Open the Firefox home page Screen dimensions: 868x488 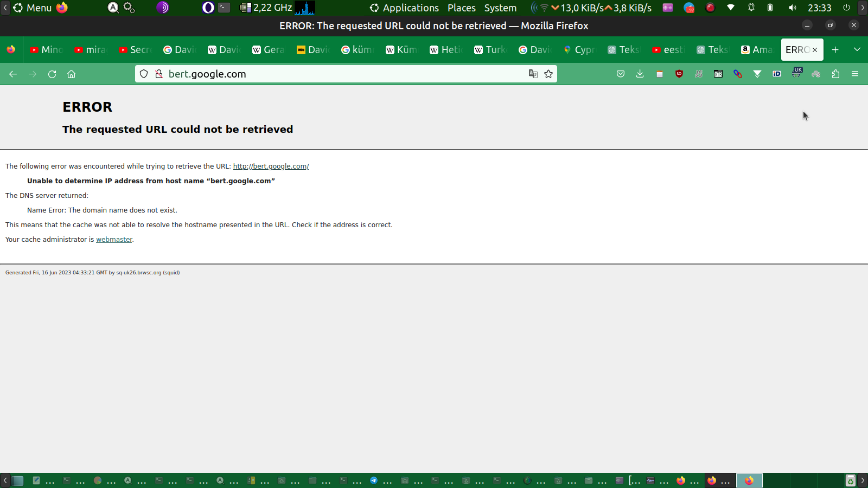click(x=71, y=74)
